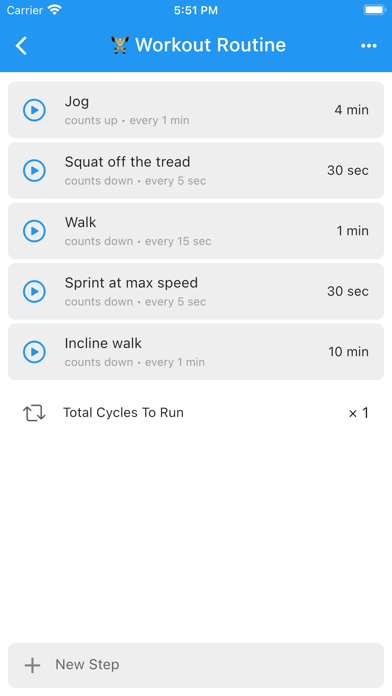Start the Jog step play icon
The width and height of the screenshot is (392, 696).
tap(34, 110)
